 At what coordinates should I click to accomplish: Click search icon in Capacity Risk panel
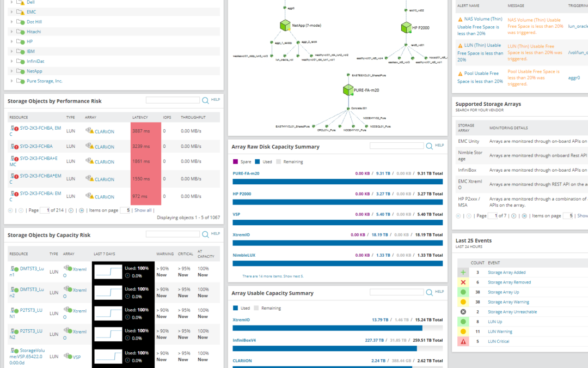click(205, 234)
